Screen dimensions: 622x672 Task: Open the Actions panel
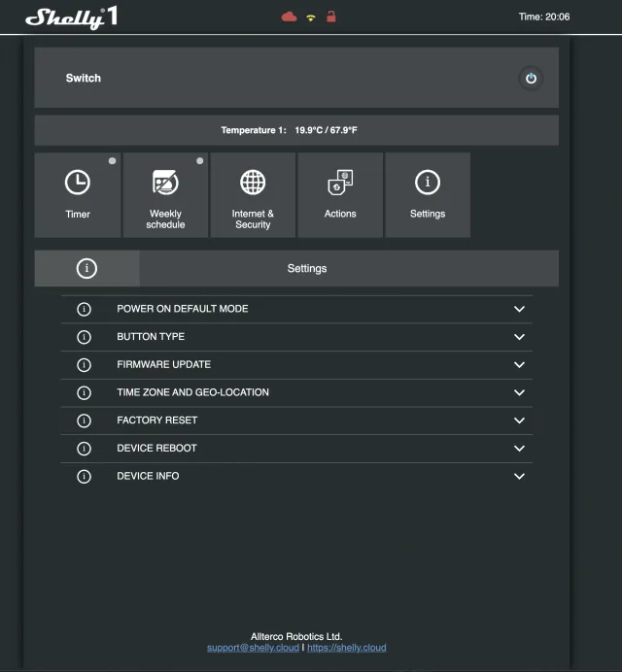pos(340,194)
